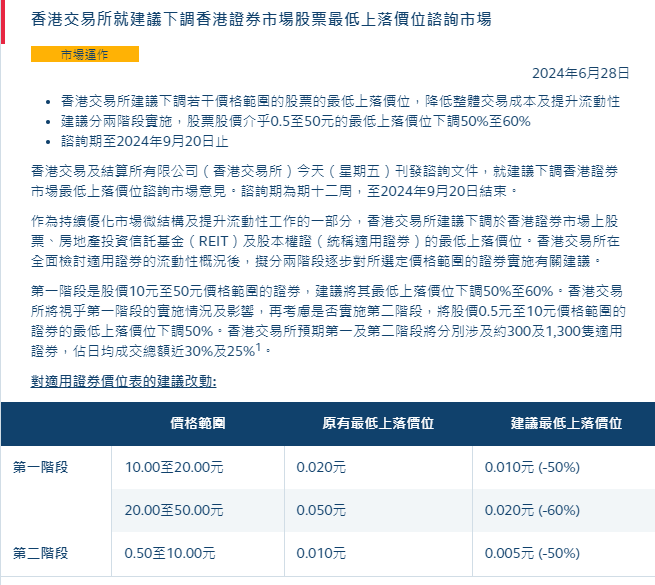Click the article headline about lowering minimum spreads
Viewport: 655px width, 585px height.
pos(261,19)
